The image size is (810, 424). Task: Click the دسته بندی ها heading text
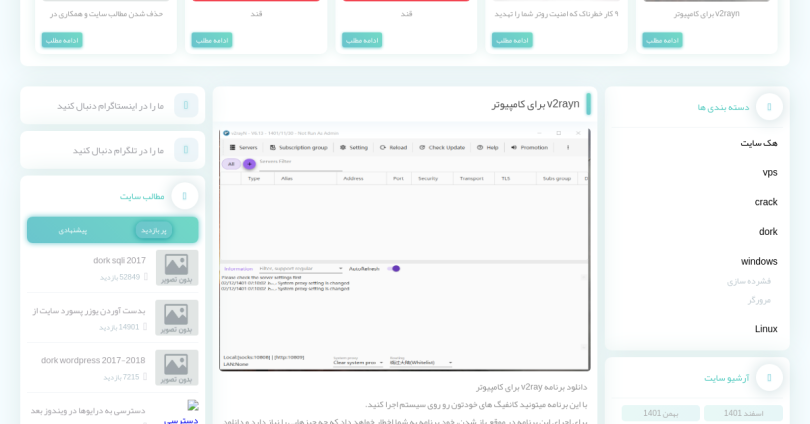(723, 107)
